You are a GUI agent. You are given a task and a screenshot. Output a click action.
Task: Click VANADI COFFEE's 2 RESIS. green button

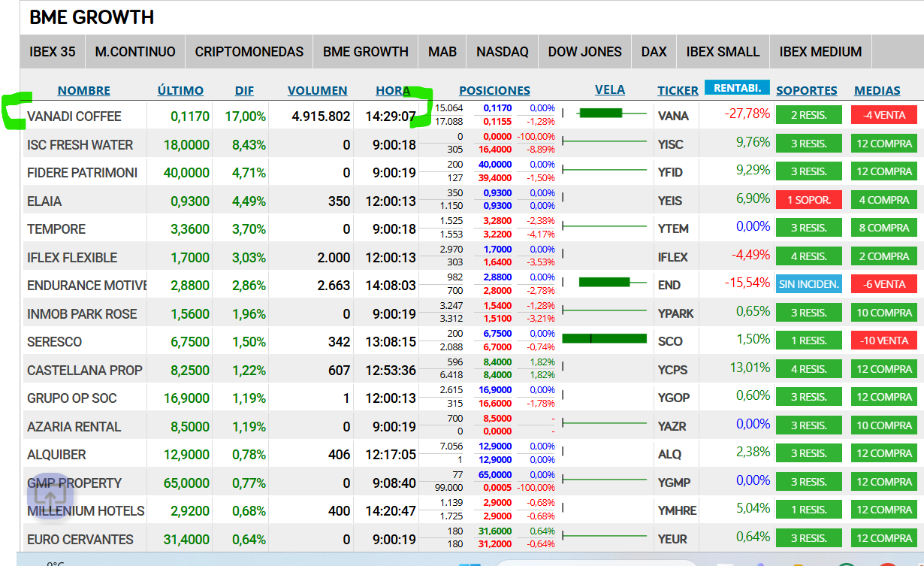[x=809, y=115]
